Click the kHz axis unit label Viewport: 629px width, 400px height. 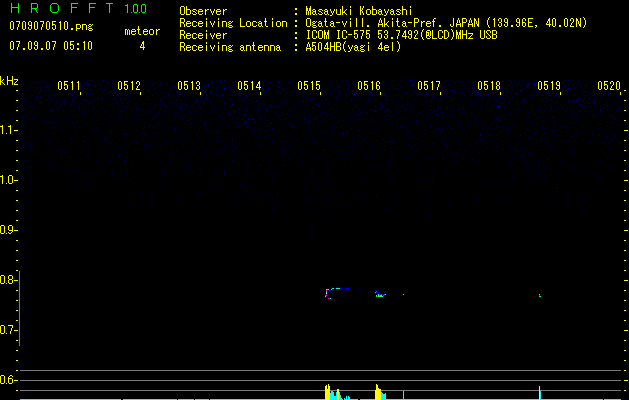[x=9, y=81]
